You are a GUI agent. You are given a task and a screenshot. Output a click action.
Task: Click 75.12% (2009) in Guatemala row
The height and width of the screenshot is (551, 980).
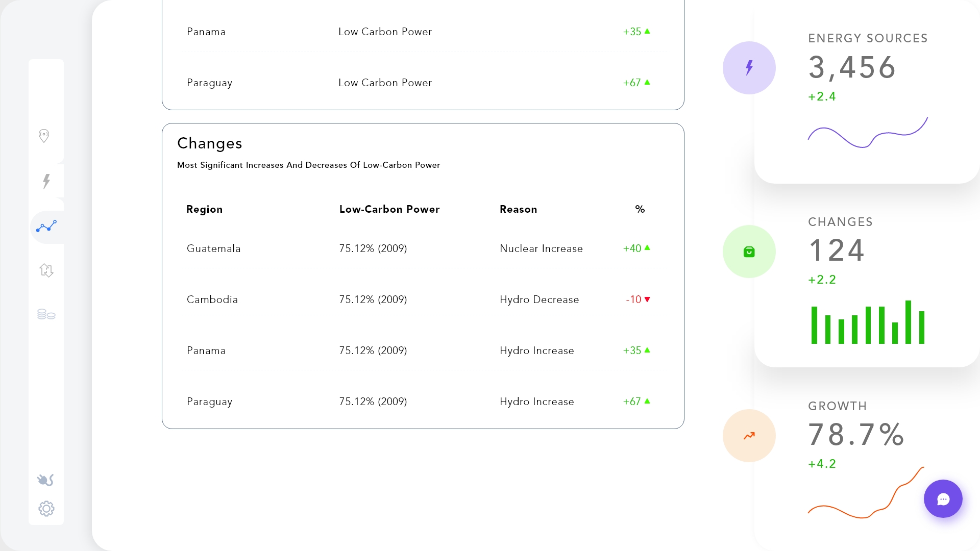tap(373, 248)
